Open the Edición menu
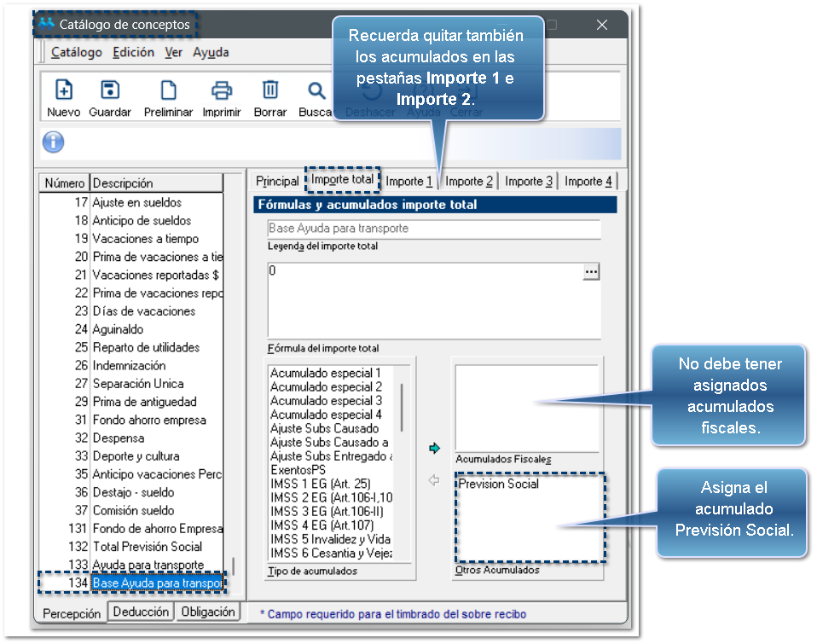This screenshot has height=644, width=817. pyautogui.click(x=133, y=52)
